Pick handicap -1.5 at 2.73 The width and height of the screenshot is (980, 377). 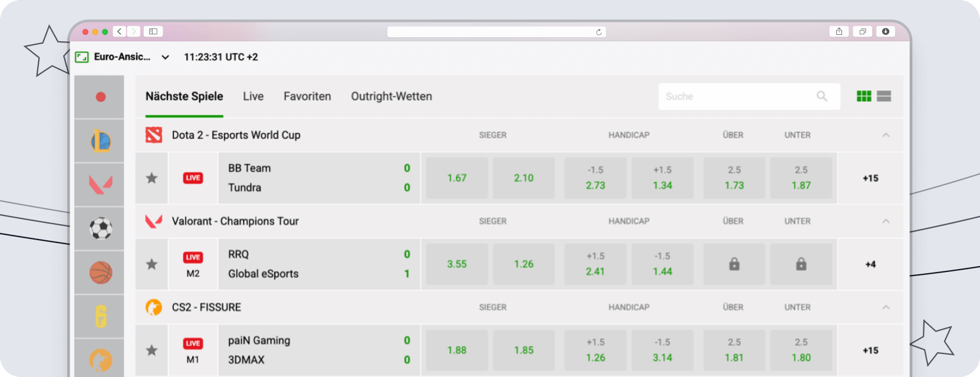click(x=596, y=178)
